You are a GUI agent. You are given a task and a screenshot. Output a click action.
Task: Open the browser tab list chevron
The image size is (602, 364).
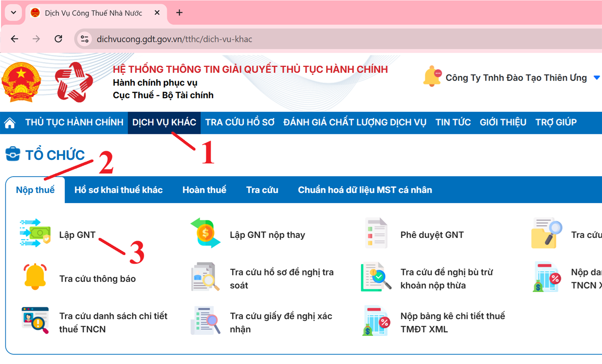click(x=13, y=12)
